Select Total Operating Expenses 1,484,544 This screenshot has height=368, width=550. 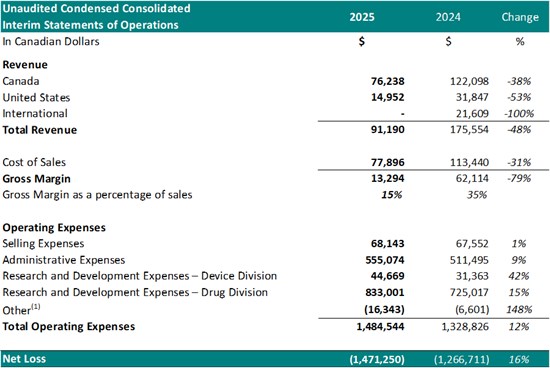(x=380, y=327)
